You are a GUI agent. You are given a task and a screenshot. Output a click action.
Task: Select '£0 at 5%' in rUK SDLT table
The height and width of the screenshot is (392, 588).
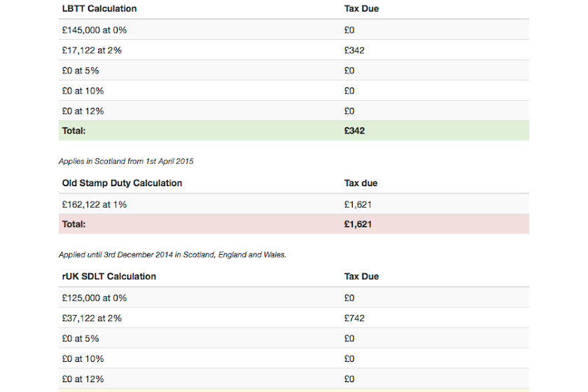80,338
